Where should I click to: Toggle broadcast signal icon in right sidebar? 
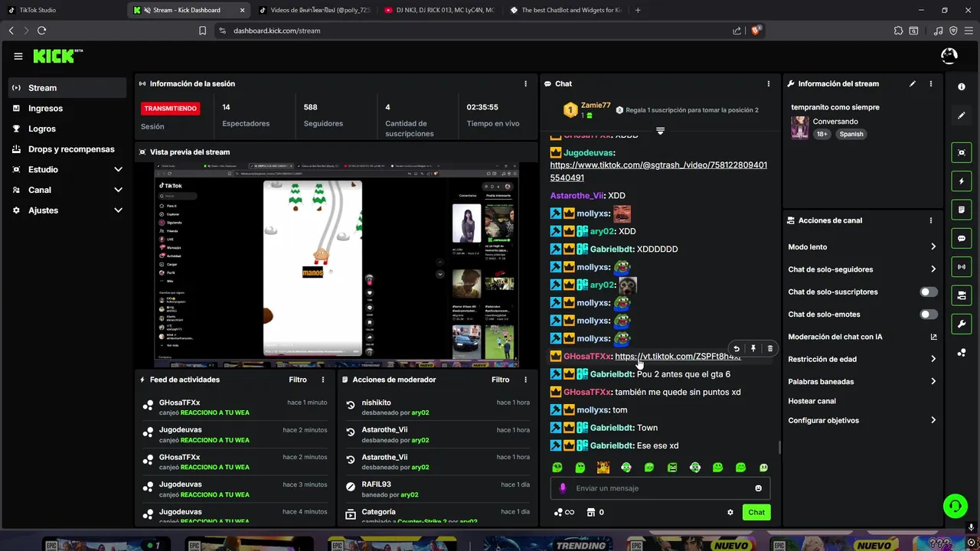point(962,267)
